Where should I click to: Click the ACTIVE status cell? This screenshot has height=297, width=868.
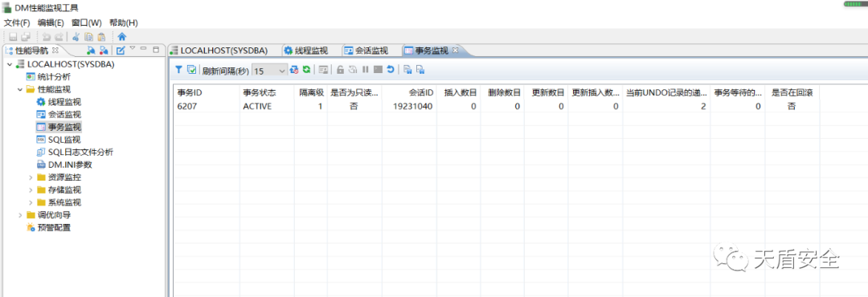(x=267, y=107)
